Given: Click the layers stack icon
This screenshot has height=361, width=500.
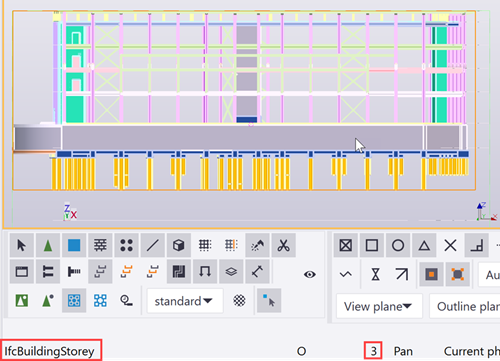Looking at the screenshot, I should click(231, 272).
